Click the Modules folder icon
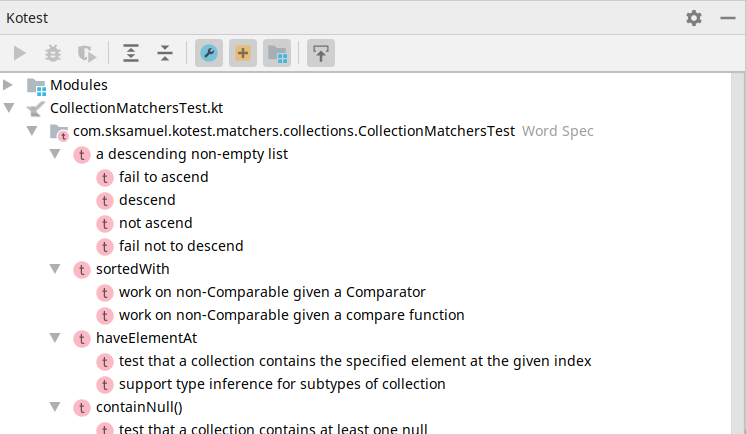The image size is (746, 434). (36, 86)
